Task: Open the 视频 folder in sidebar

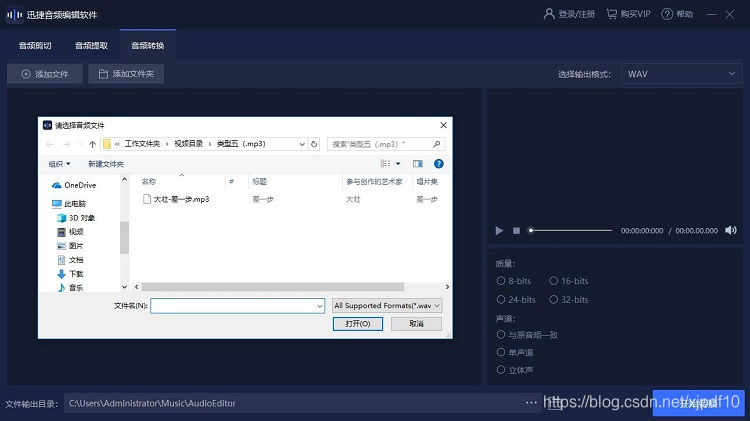Action: pyautogui.click(x=70, y=232)
